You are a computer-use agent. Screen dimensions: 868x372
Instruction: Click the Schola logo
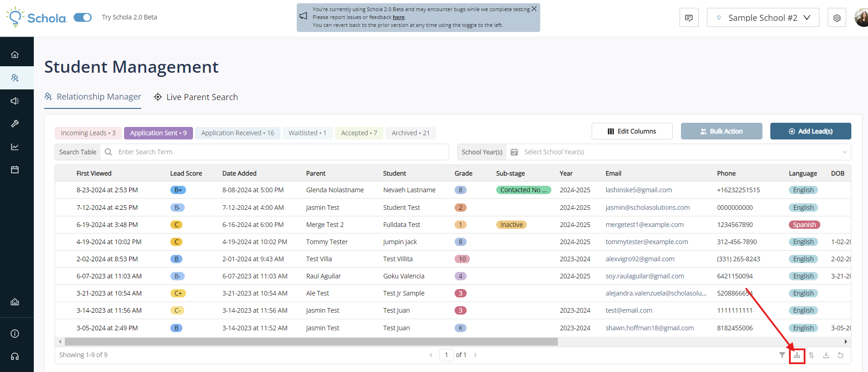[37, 17]
